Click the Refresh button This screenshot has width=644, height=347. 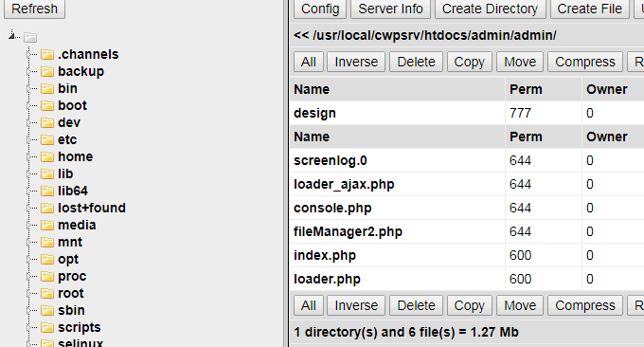[x=34, y=9]
